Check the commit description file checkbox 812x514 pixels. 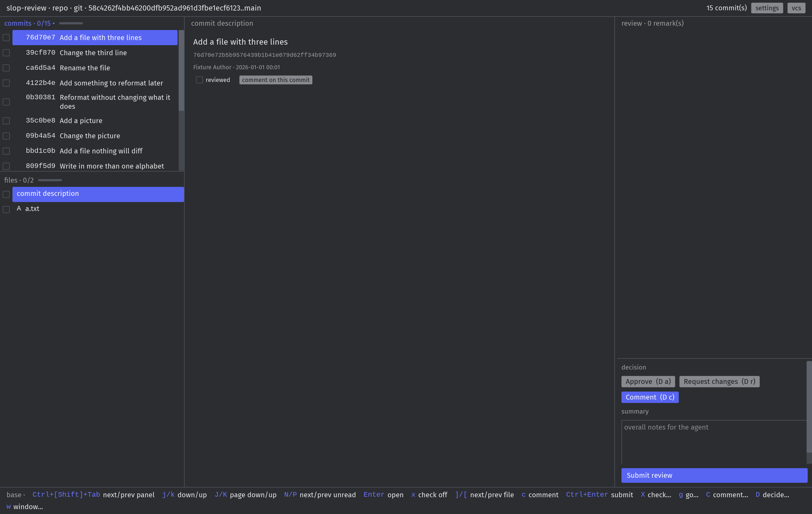[x=6, y=195]
